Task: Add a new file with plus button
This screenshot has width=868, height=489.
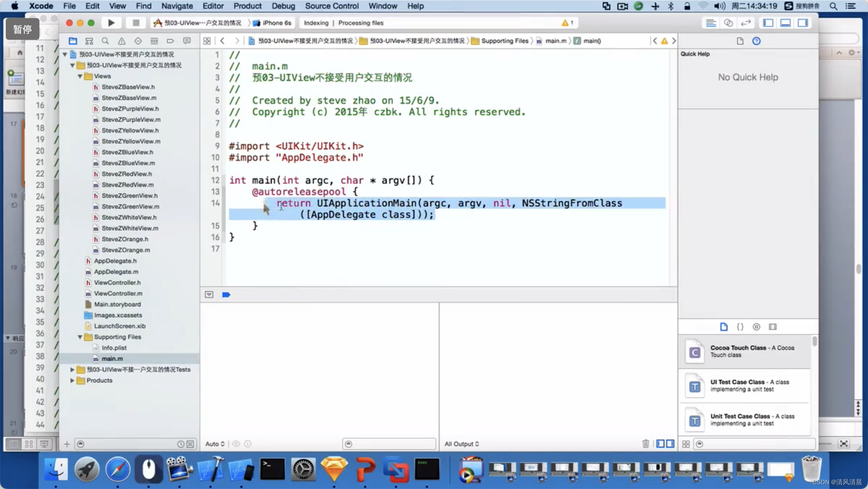Action: coord(67,444)
